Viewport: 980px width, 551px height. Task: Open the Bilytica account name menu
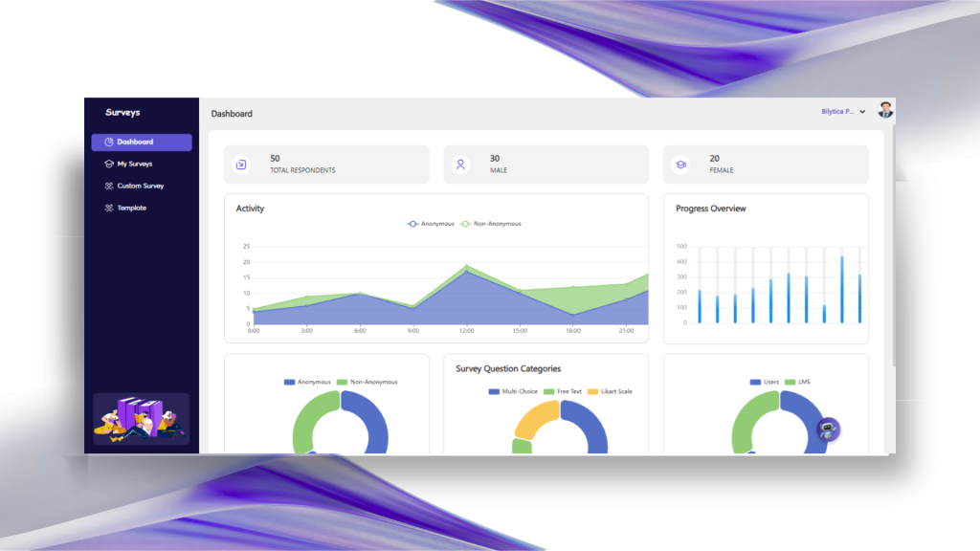(x=837, y=112)
